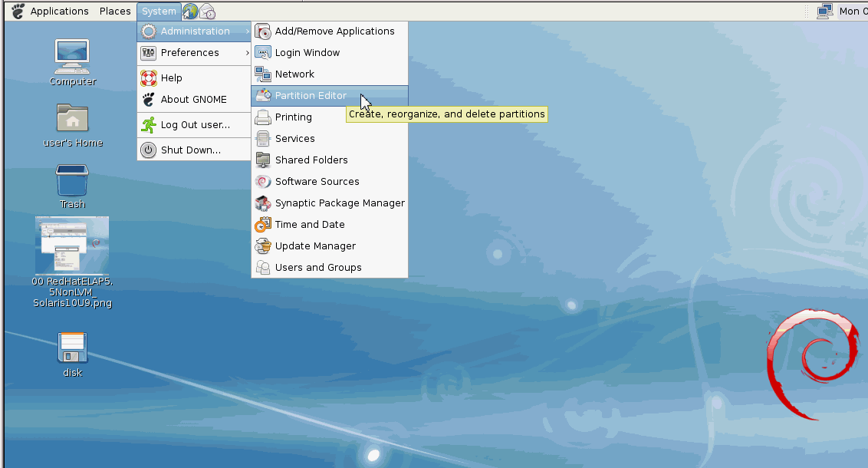Open the Network administration tool
The image size is (868, 468).
330,74
